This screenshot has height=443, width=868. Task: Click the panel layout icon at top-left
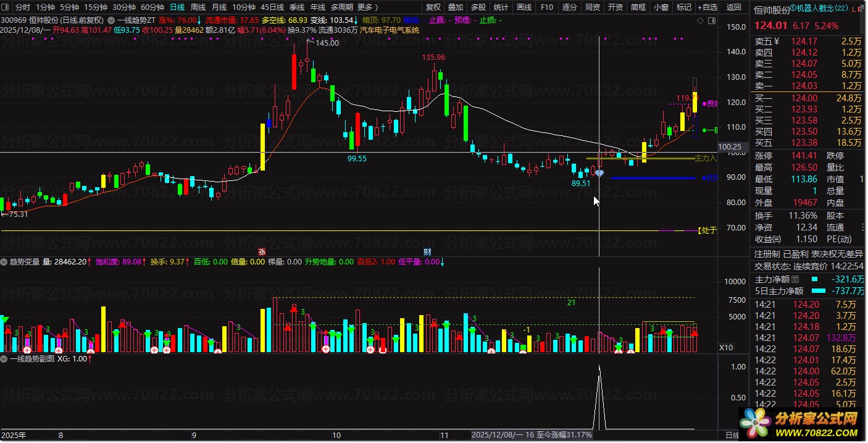[x=6, y=7]
